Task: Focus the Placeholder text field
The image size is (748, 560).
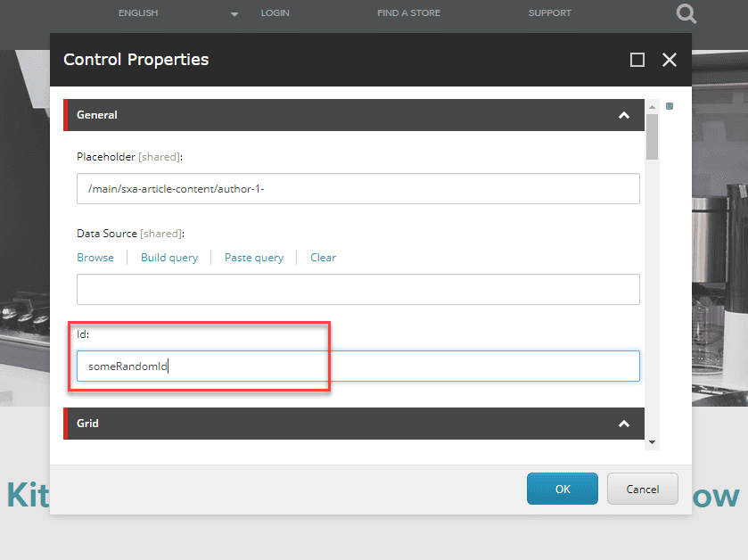Action: click(358, 189)
